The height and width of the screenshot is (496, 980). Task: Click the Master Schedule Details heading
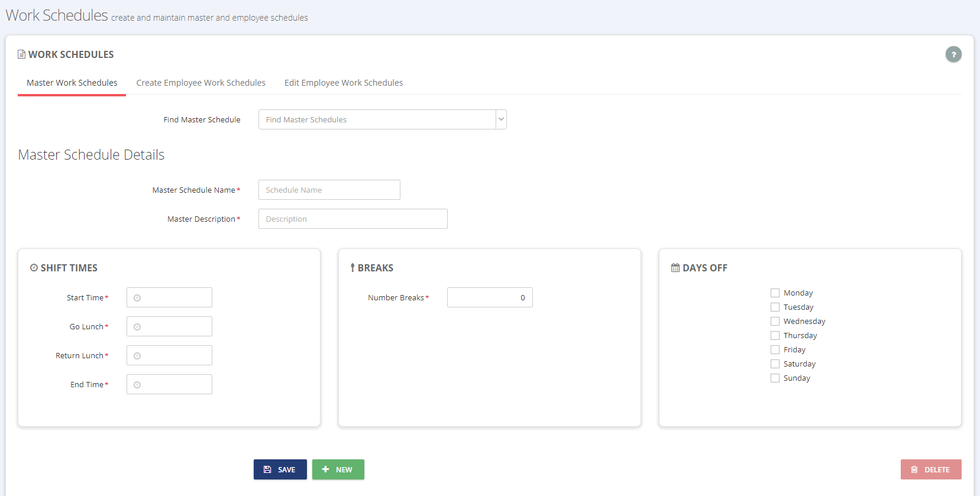click(91, 155)
